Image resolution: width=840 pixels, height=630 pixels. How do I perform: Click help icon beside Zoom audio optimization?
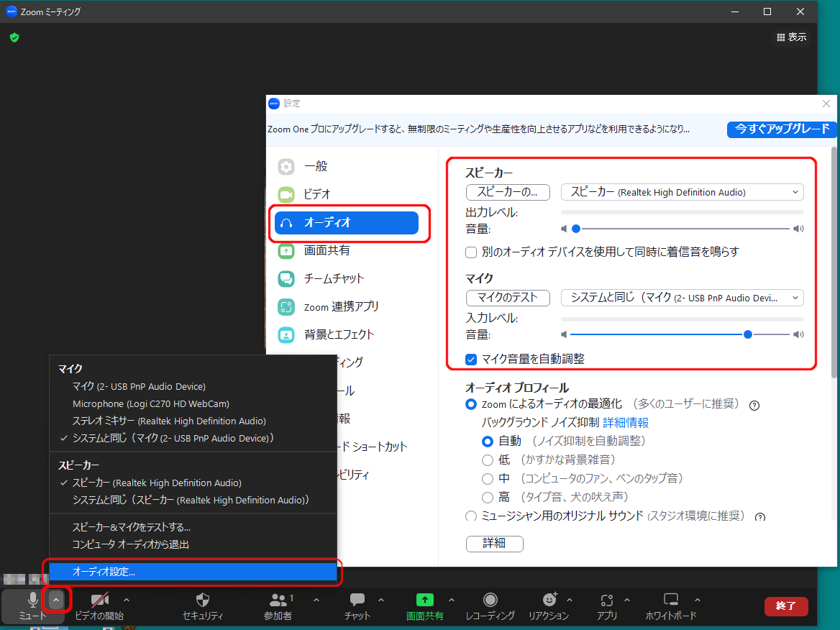pos(754,406)
